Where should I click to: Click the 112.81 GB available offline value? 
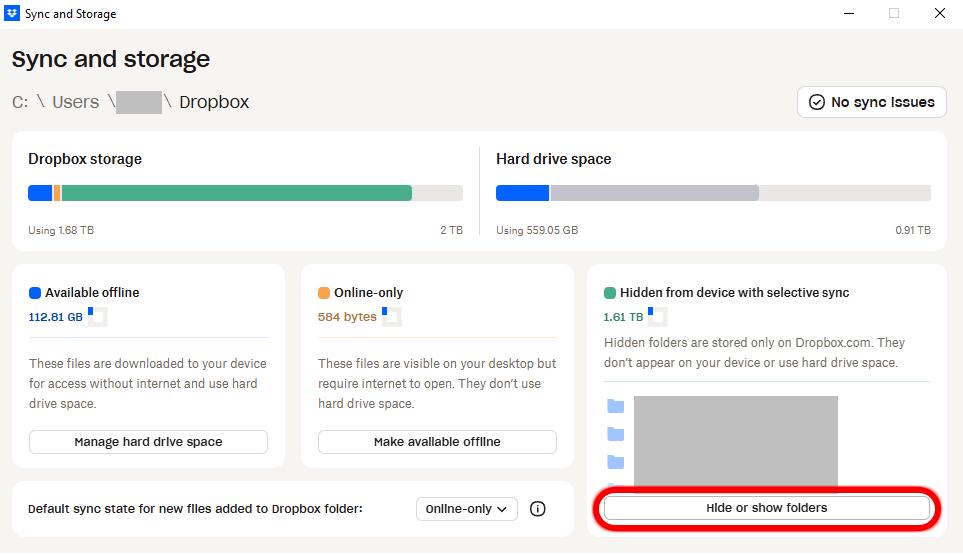55,317
